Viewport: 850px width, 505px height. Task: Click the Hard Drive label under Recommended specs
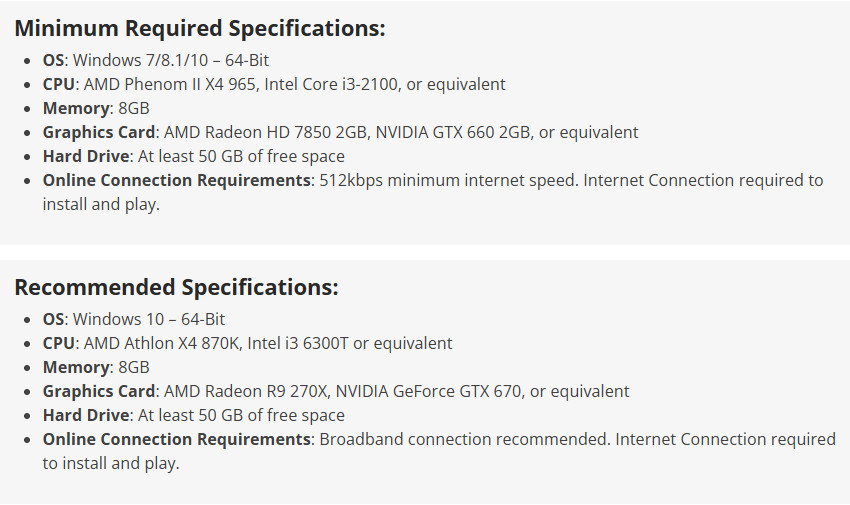(85, 415)
